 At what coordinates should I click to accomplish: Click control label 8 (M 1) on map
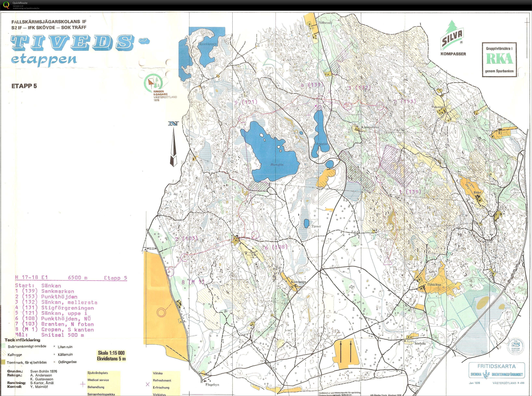[x=193, y=282]
